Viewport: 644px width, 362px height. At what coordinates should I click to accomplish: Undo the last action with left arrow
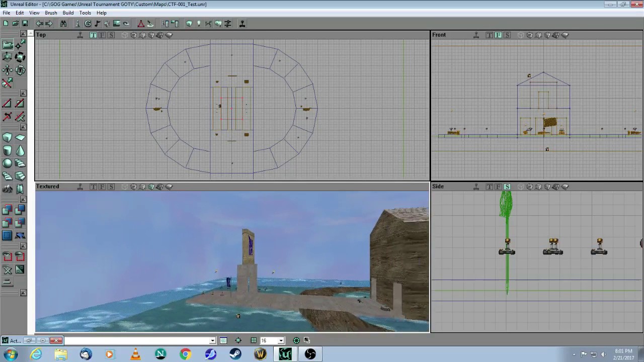pos(39,24)
